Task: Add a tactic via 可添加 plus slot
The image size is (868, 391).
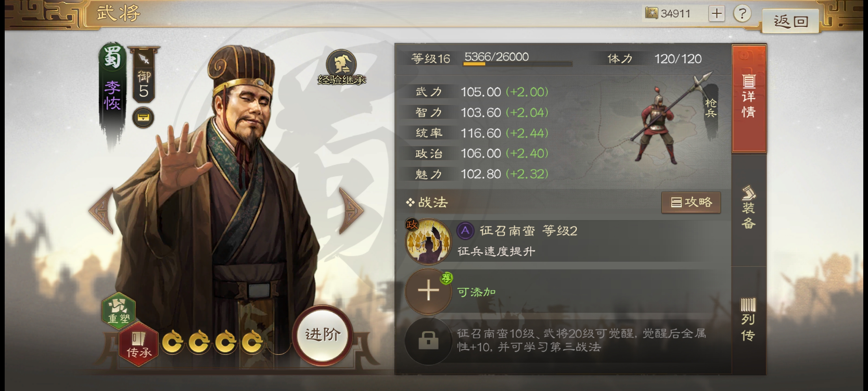Action: [x=428, y=291]
